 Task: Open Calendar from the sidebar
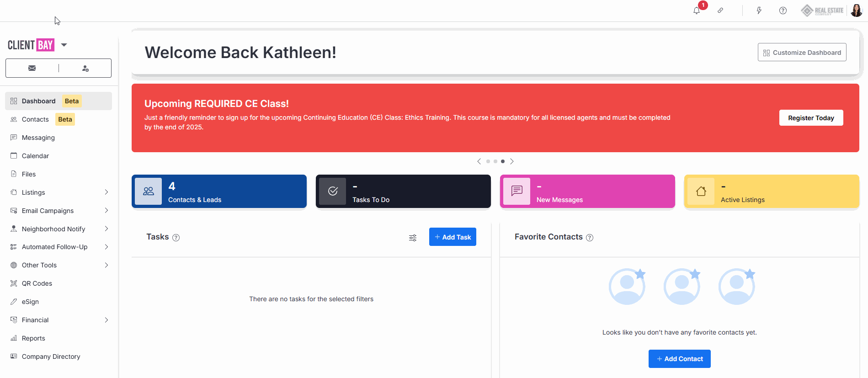coord(35,156)
